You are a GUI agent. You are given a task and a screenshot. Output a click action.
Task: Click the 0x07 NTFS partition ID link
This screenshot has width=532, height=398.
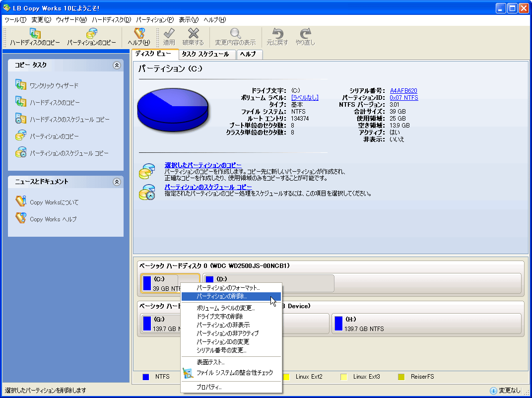tap(404, 98)
